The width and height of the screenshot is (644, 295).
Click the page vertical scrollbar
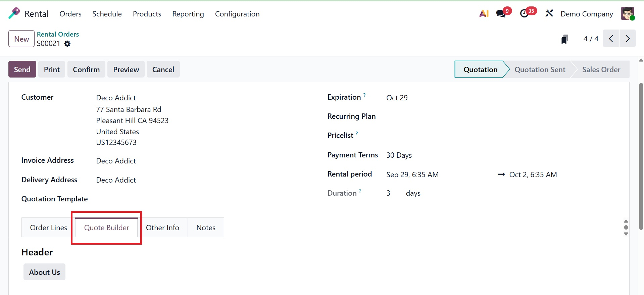pyautogui.click(x=641, y=156)
